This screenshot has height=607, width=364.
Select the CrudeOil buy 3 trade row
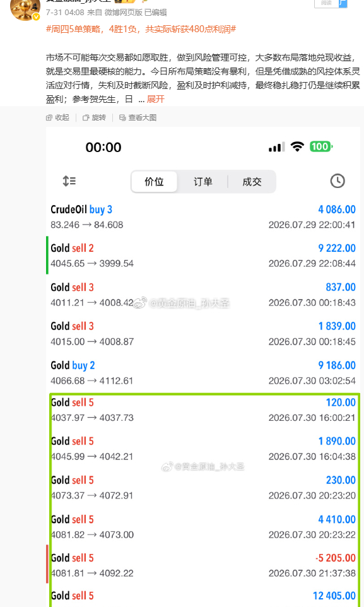203,217
